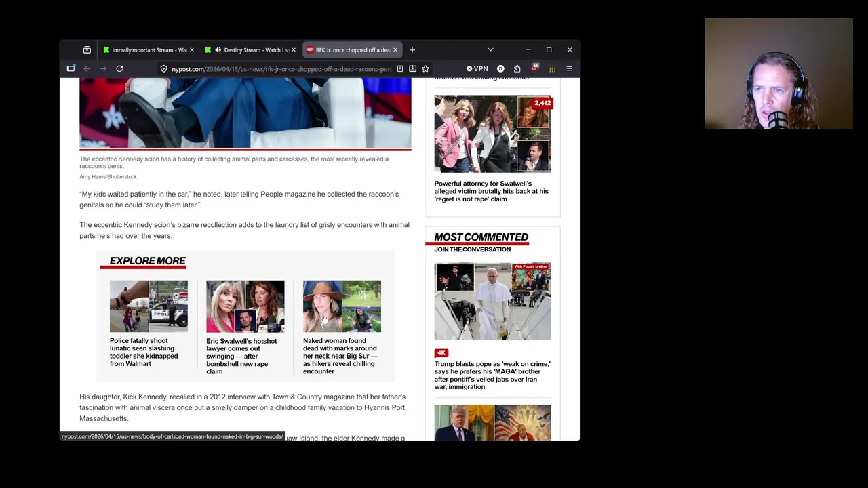Open Naked woman found dead thumbnail

point(342,306)
